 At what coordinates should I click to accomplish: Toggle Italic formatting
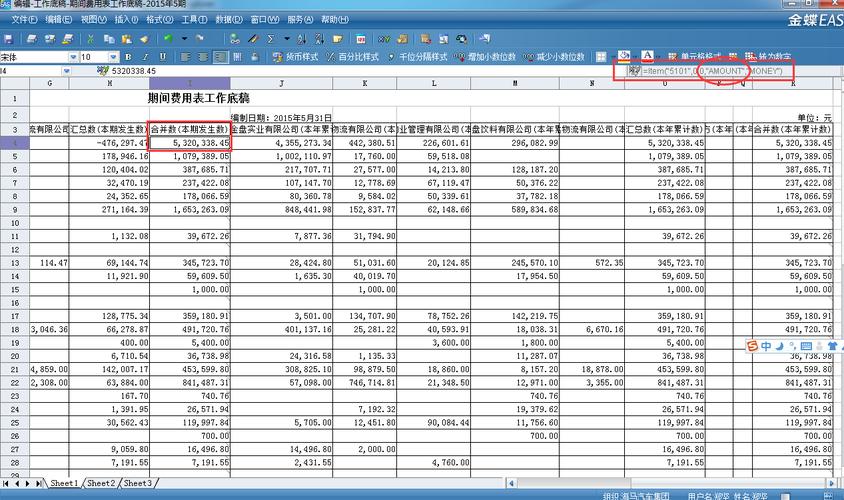pos(145,57)
